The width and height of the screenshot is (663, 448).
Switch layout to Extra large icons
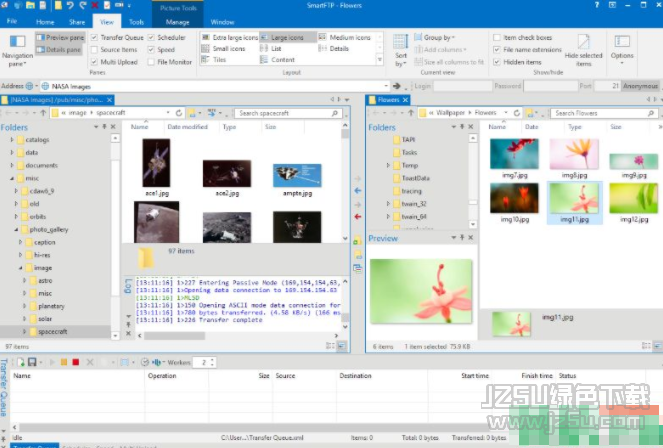[230, 38]
